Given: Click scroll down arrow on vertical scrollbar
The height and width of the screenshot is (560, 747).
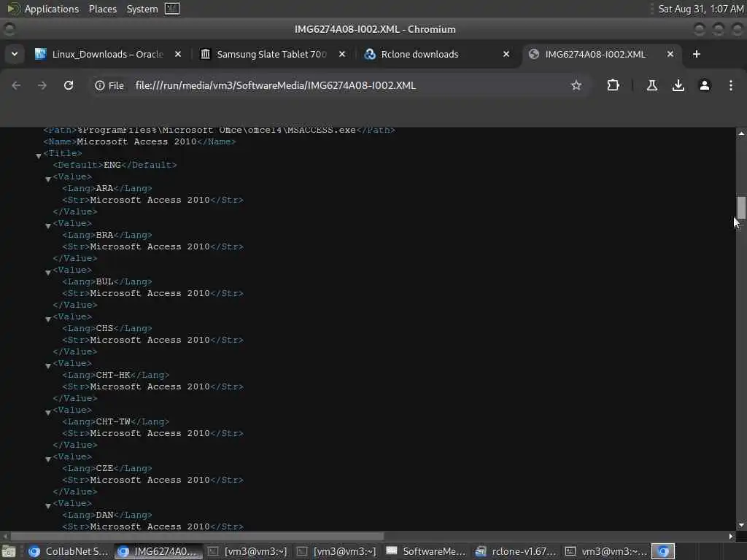Looking at the screenshot, I should [741, 525].
